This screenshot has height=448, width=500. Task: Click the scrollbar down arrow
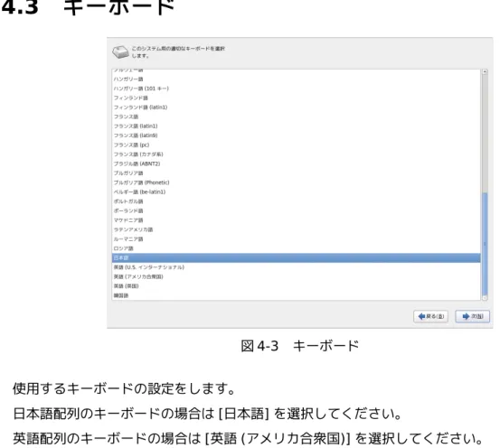click(x=485, y=298)
